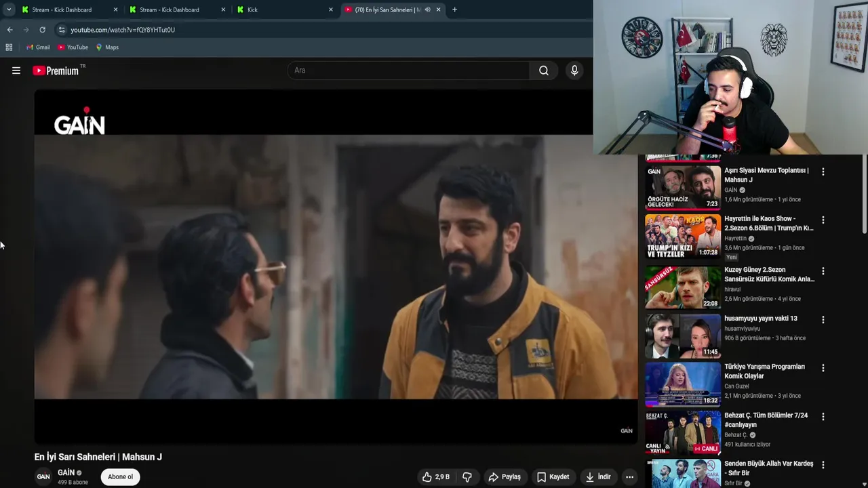Open Kuzey Güney 2.Sezon Sansürsüz title
Image resolution: width=868 pixels, height=488 pixels.
(770, 274)
